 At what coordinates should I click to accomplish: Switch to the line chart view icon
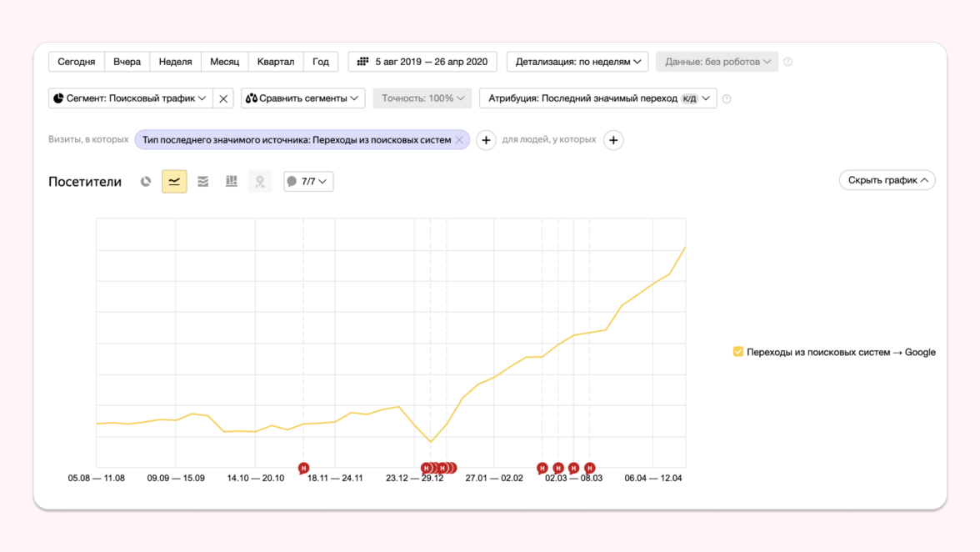[x=174, y=181]
